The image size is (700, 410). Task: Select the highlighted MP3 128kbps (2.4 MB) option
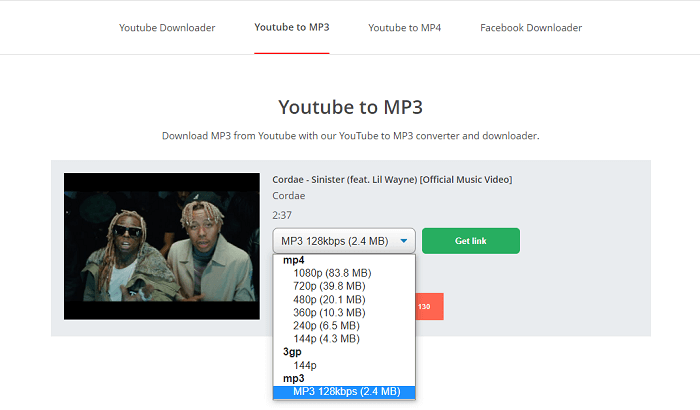(x=346, y=392)
